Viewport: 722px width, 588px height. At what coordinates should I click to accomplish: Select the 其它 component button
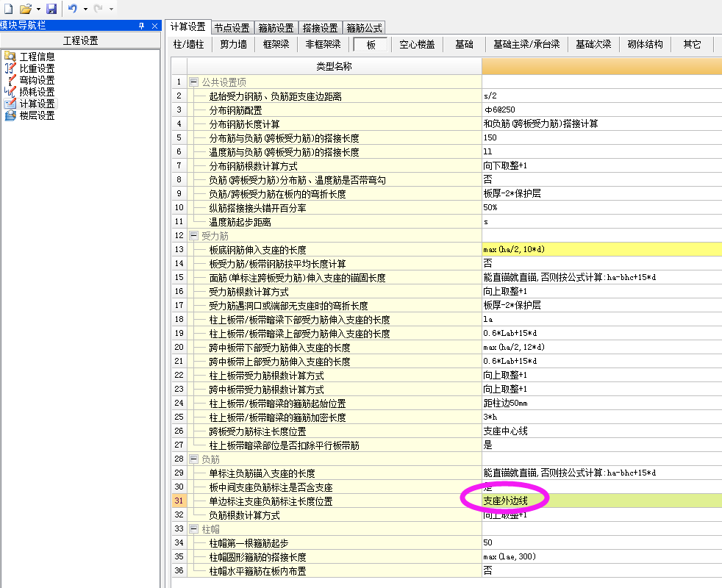[x=692, y=44]
